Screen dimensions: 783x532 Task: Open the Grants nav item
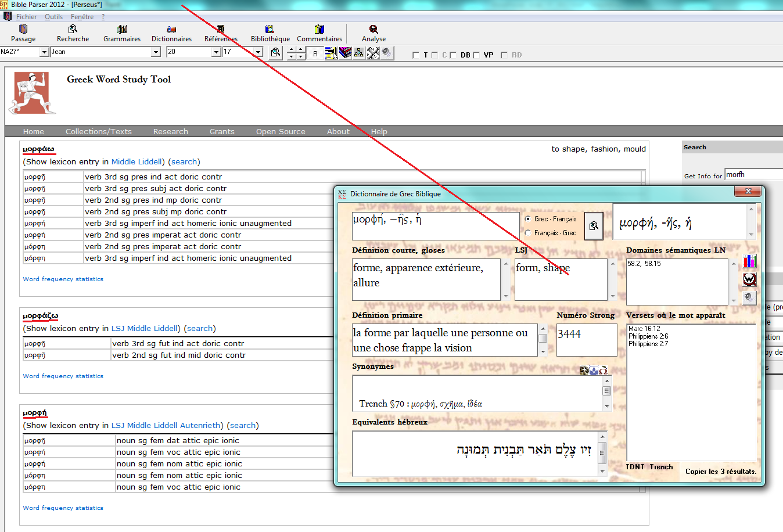tap(222, 132)
